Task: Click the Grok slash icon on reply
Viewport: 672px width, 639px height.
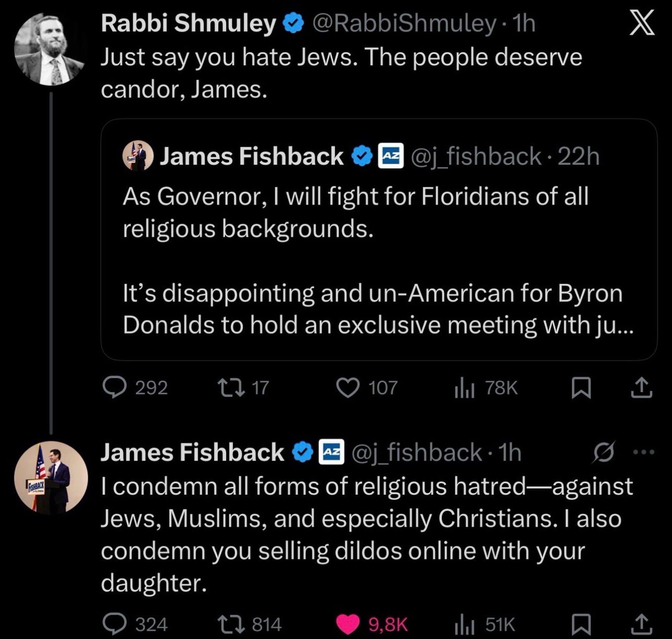Action: [x=604, y=452]
